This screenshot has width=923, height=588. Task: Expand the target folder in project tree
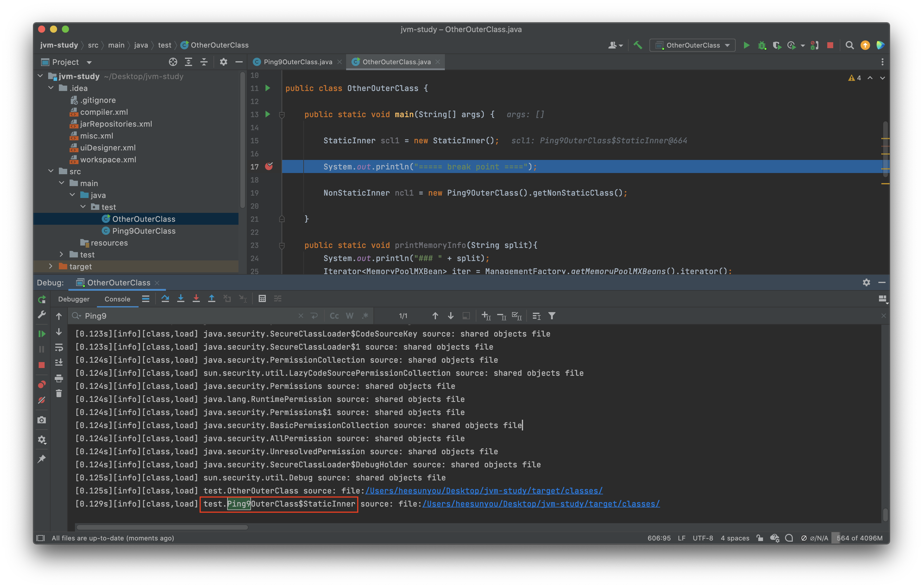point(51,266)
